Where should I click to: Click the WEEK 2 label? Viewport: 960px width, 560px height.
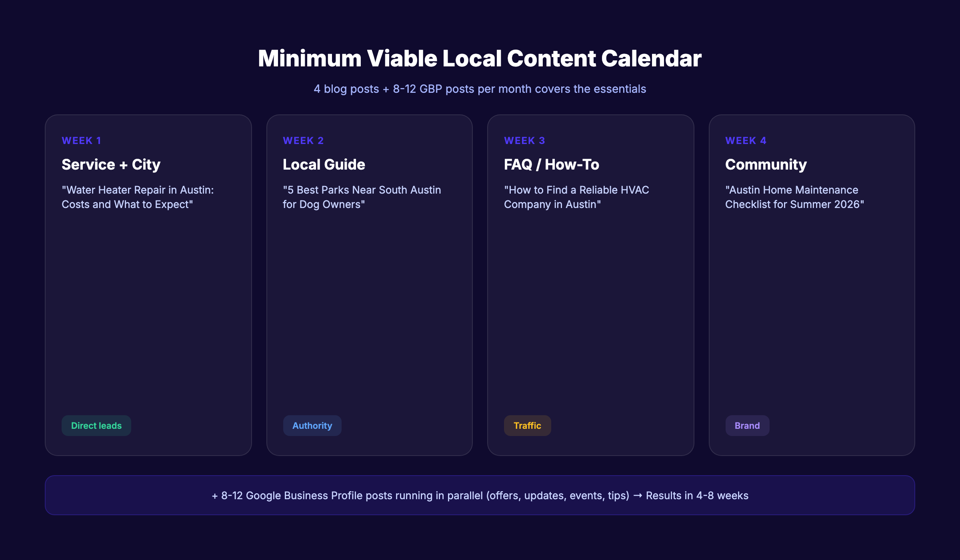tap(303, 140)
